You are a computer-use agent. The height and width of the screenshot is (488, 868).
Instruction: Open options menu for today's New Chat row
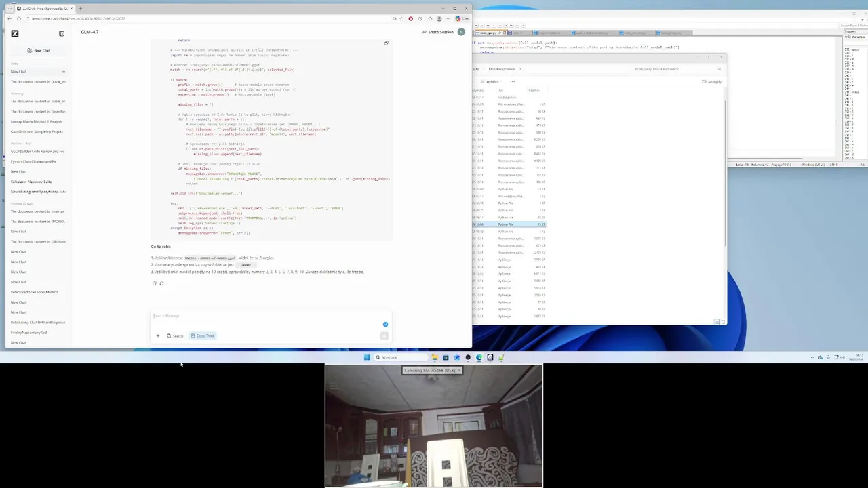(64, 71)
